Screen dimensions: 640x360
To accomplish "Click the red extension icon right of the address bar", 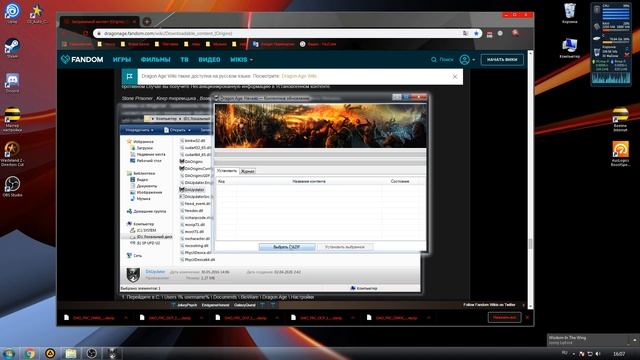I will pyautogui.click(x=489, y=34).
